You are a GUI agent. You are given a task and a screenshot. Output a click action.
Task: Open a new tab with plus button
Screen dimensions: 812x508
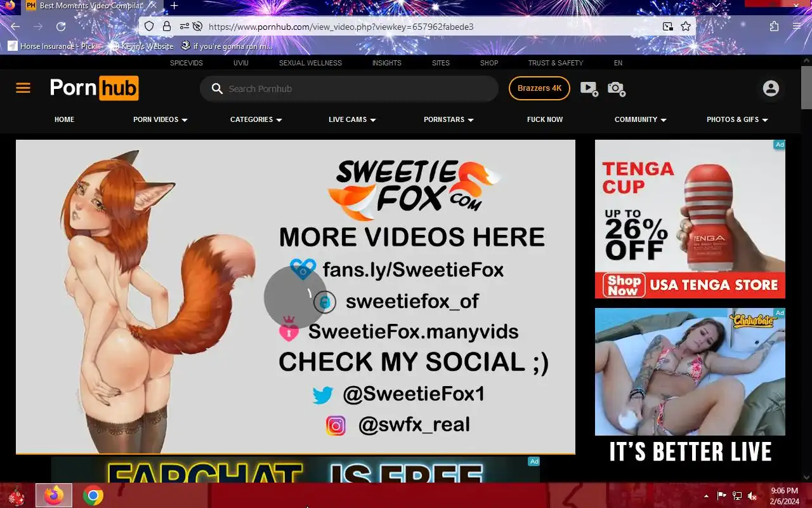click(x=174, y=6)
